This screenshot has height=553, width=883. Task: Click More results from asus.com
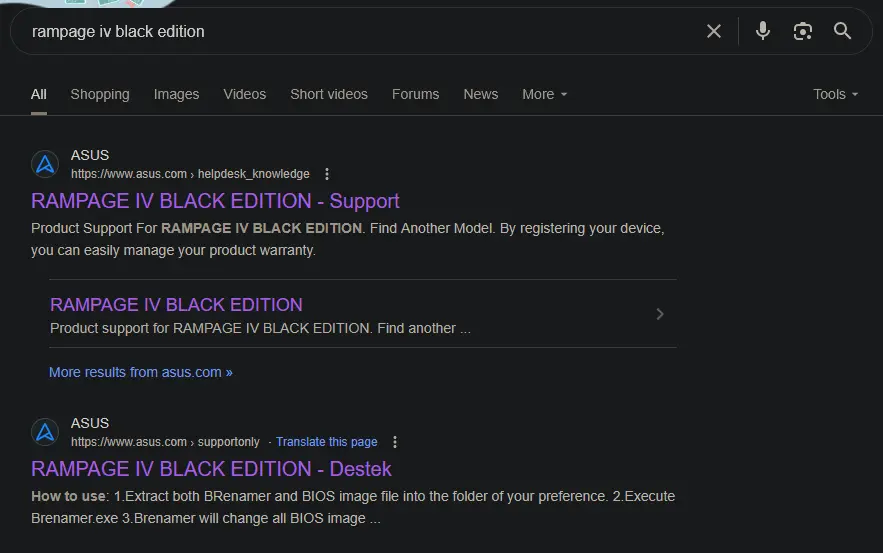[141, 372]
